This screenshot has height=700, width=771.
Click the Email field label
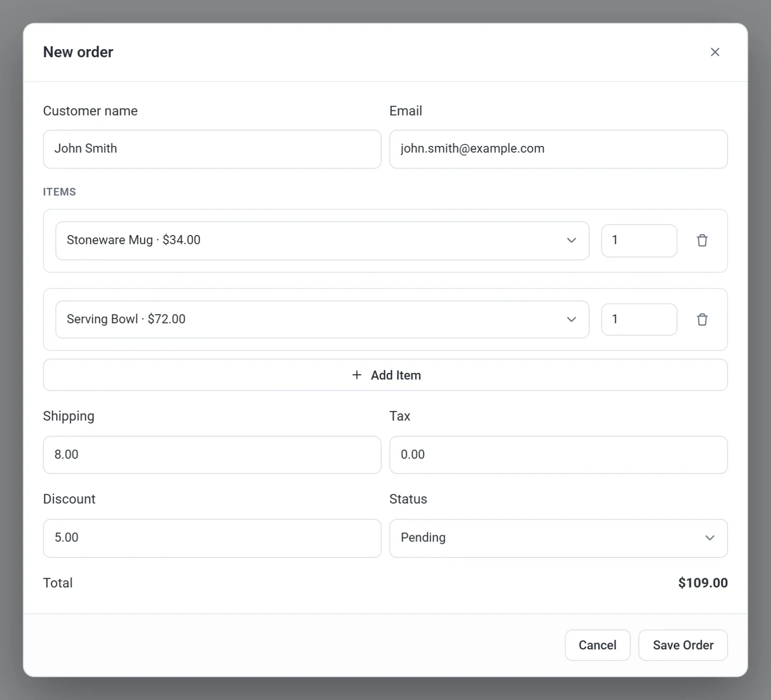(x=406, y=111)
